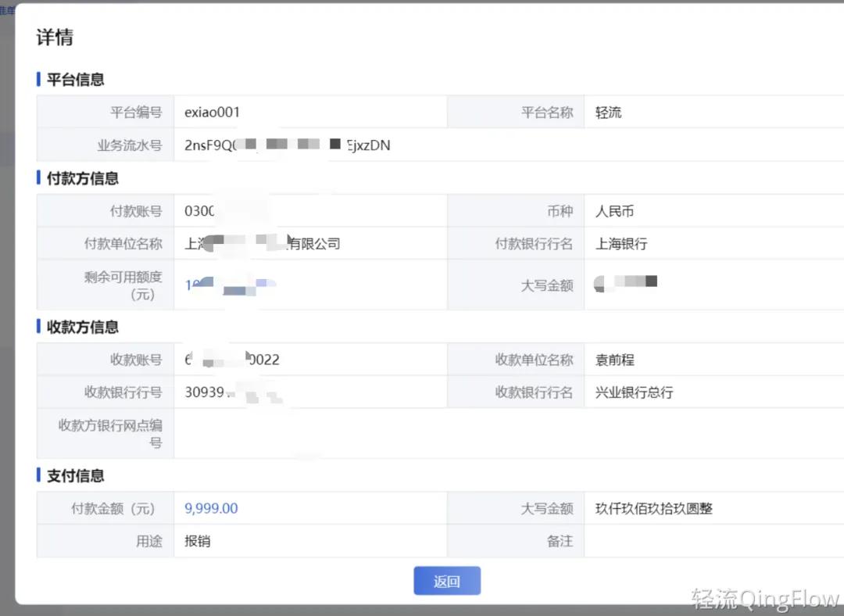844x616 pixels.
Task: Click the uppercase amount 玖仟玖佰玖拾玖圆整
Action: click(654, 508)
